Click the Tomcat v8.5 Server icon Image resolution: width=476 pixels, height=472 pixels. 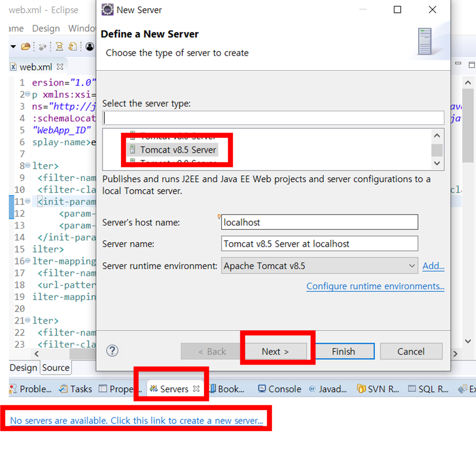pyautogui.click(x=133, y=149)
